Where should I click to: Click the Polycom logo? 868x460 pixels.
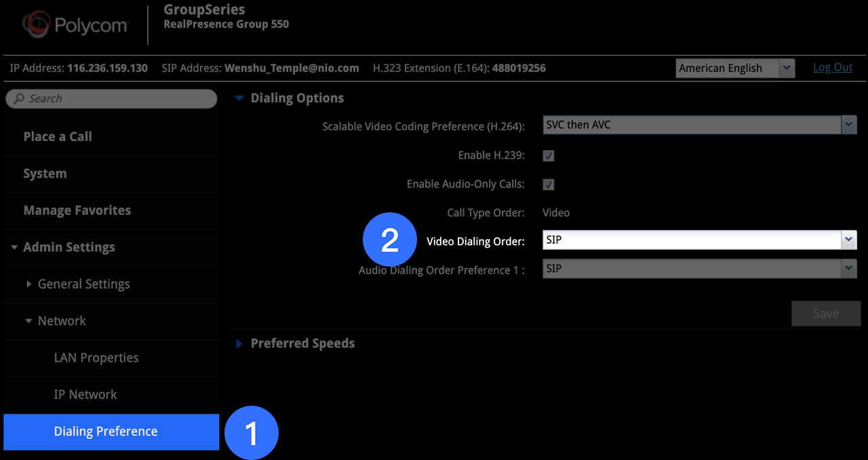[x=75, y=26]
